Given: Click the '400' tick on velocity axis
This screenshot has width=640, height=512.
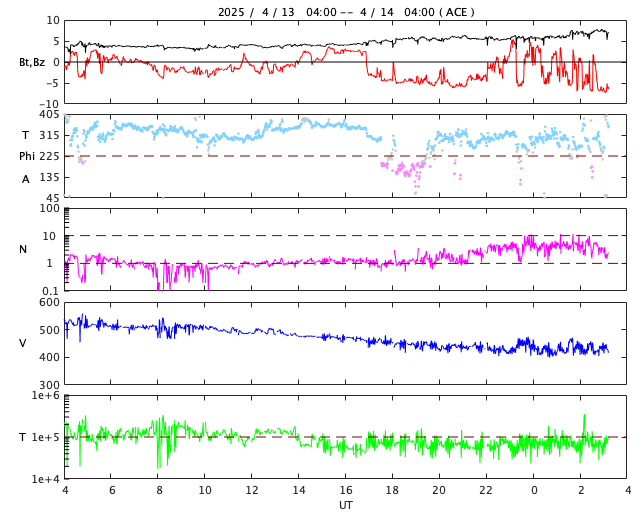Looking at the screenshot, I should tap(49, 357).
